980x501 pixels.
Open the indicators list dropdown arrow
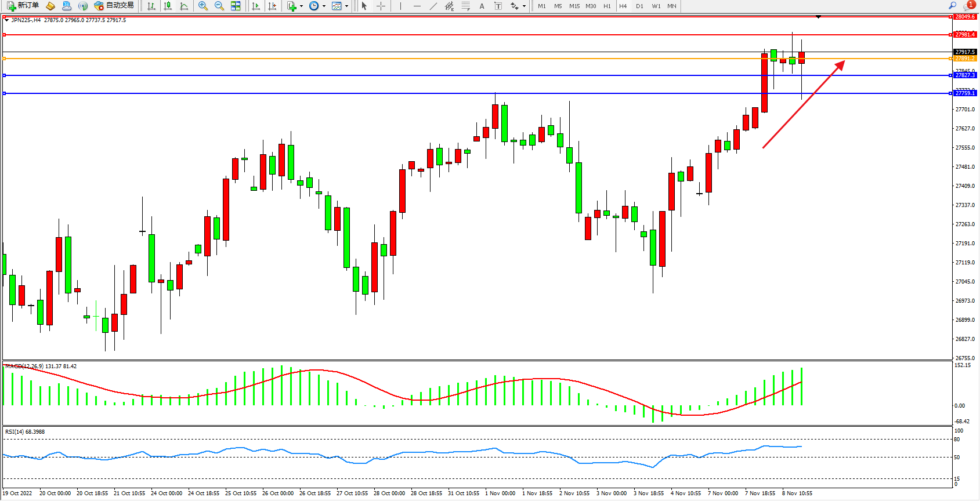click(x=301, y=6)
